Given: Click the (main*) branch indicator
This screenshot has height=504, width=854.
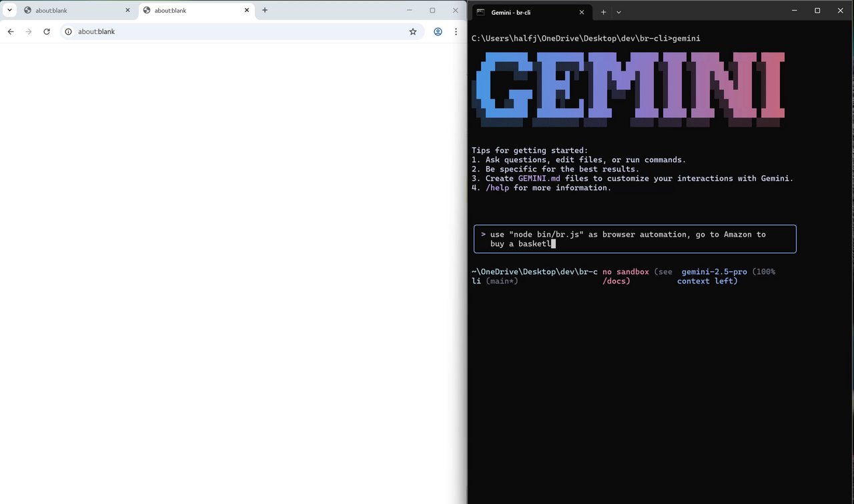Looking at the screenshot, I should tap(502, 281).
